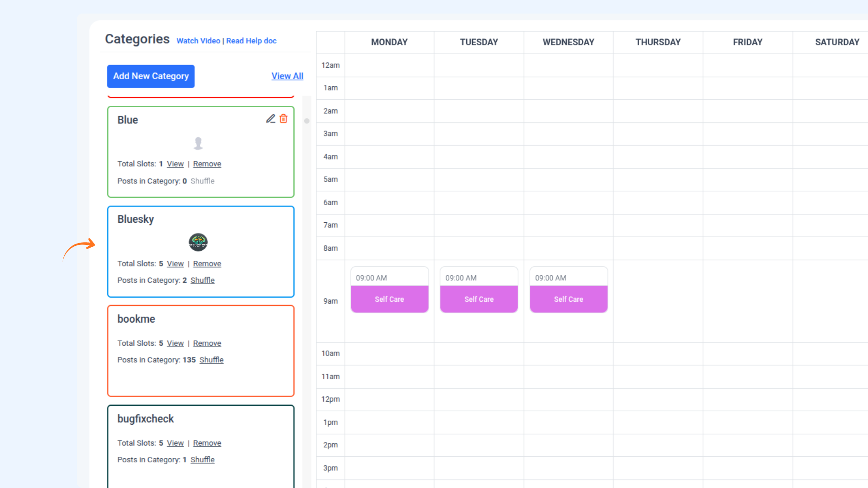The width and height of the screenshot is (868, 488).
Task: Click the FRIDAY column header
Action: (747, 42)
